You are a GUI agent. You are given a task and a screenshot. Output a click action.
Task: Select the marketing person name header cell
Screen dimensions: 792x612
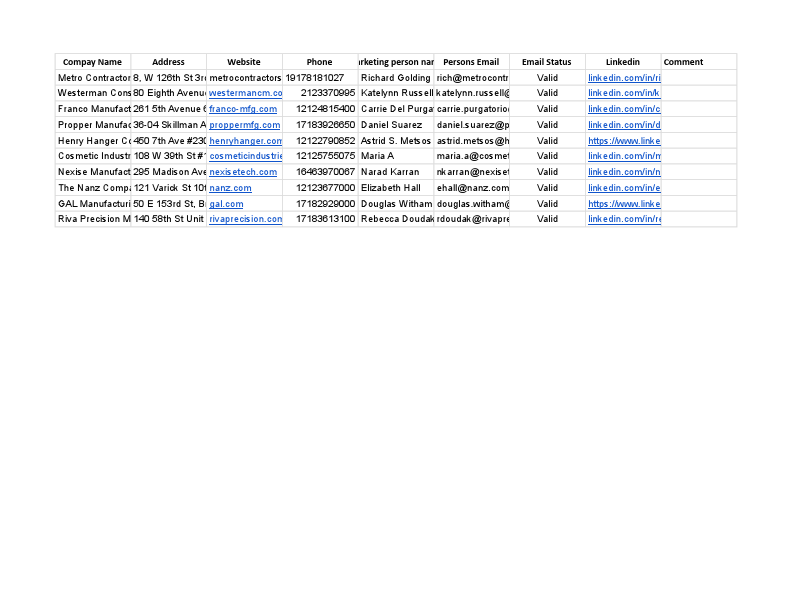pos(396,62)
